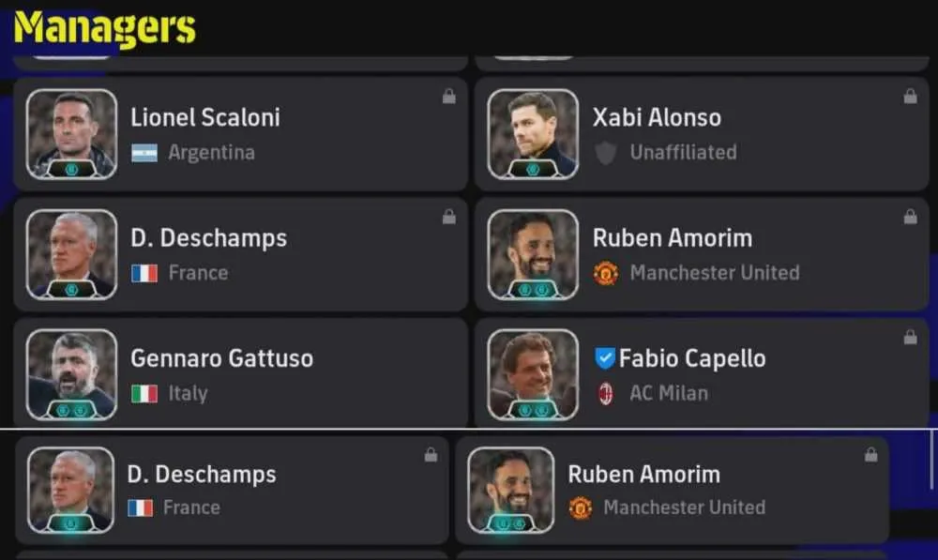Viewport: 938px width, 560px height.
Task: Click the Manchester United crest in bottom card
Action: (581, 508)
